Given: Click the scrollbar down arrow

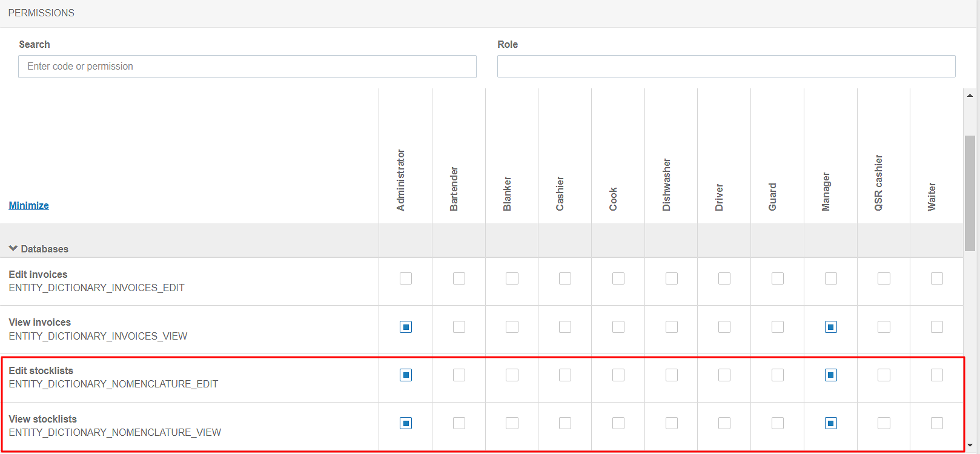Looking at the screenshot, I should (970, 446).
